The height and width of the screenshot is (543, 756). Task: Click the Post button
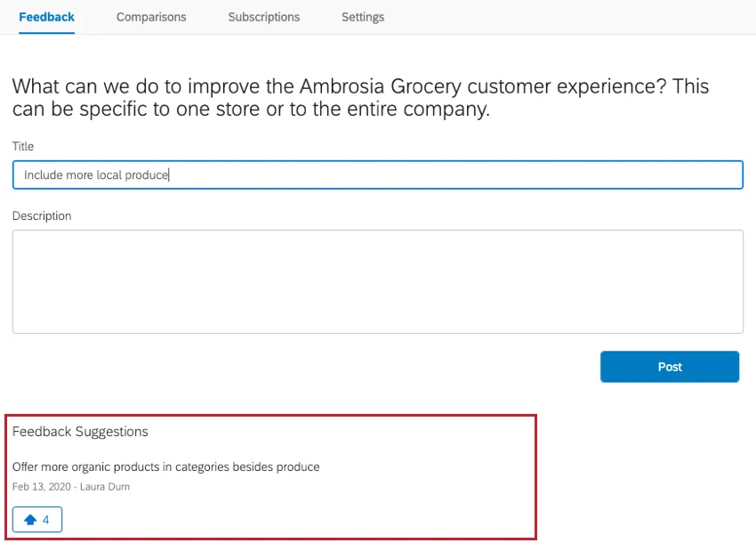pos(670,366)
